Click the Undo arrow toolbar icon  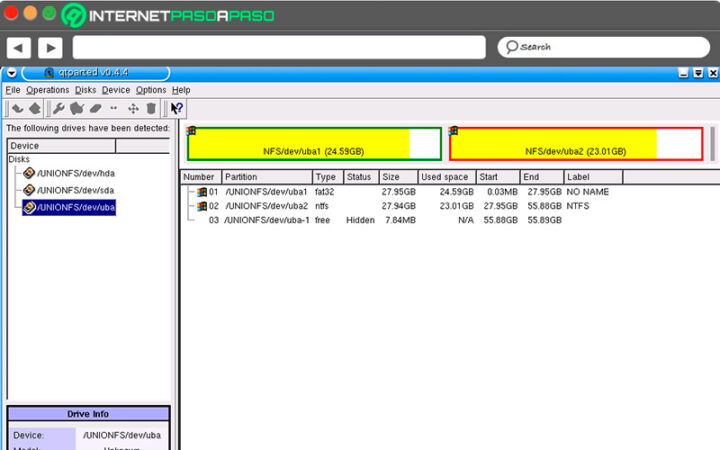pos(17,108)
